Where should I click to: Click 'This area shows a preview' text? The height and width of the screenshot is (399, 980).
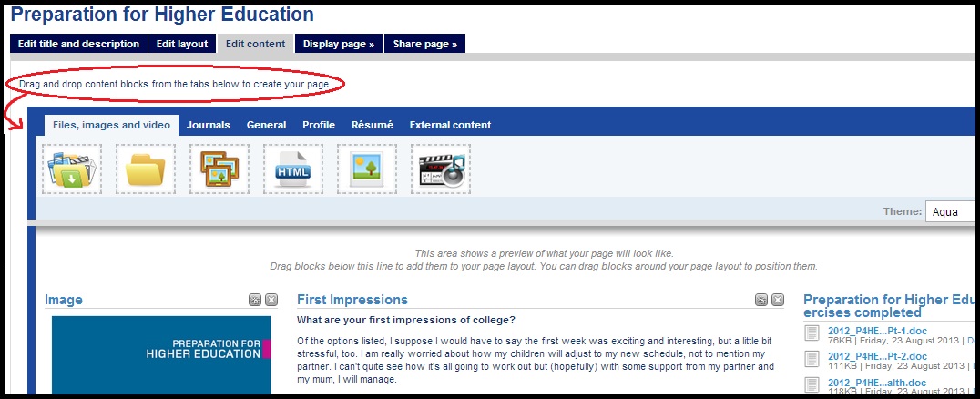click(544, 253)
